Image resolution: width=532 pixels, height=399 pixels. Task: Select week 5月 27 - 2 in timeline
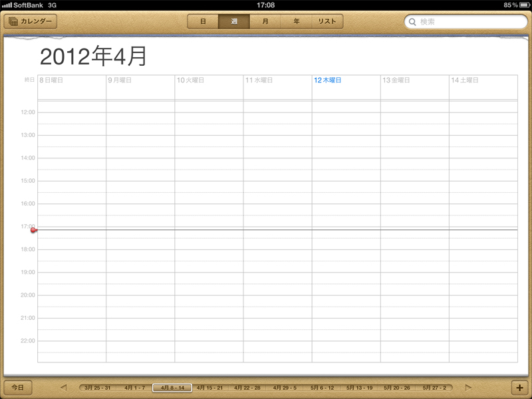pos(434,388)
